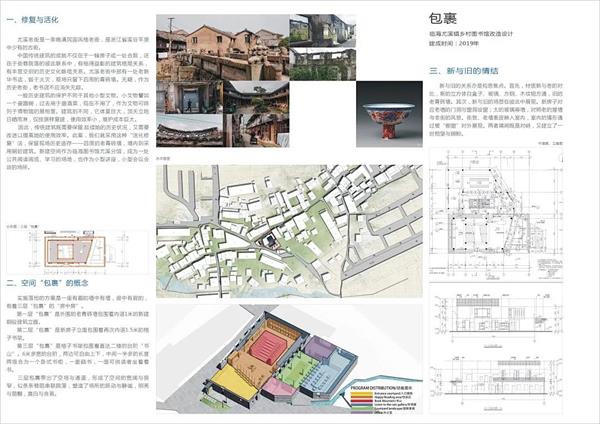Click the red book-mountain volume in axonometric

point(267,350)
